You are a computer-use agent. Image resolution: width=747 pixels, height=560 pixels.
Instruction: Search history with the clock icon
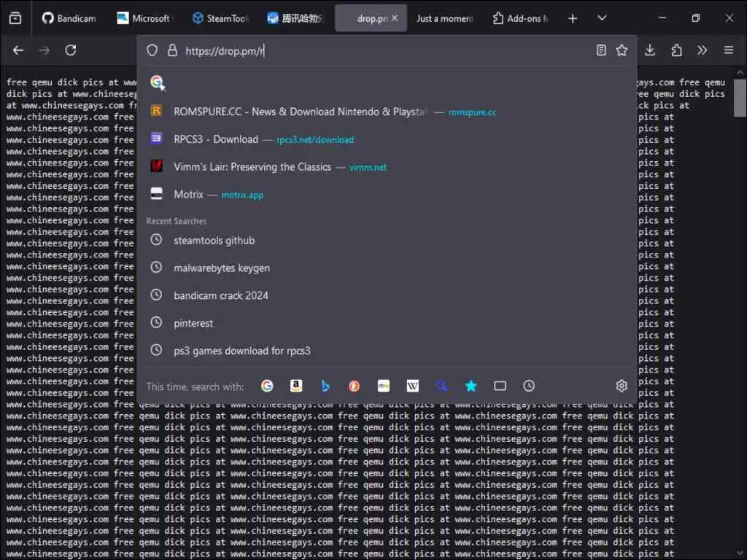pyautogui.click(x=529, y=386)
